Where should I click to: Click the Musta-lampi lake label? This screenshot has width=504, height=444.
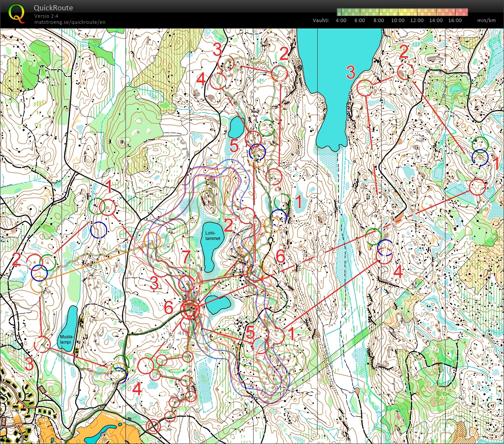click(68, 338)
